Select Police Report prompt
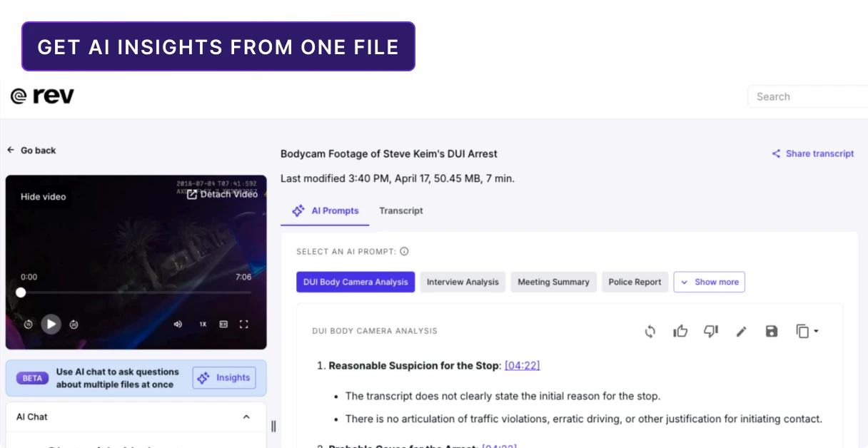This screenshot has width=868, height=448. point(635,282)
